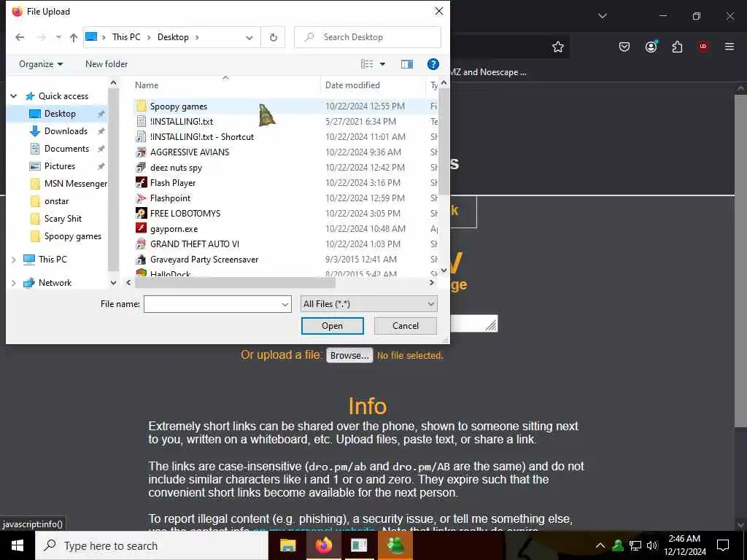Select the onstar folder in sidebar
Image resolution: width=747 pixels, height=560 pixels.
[x=56, y=201]
